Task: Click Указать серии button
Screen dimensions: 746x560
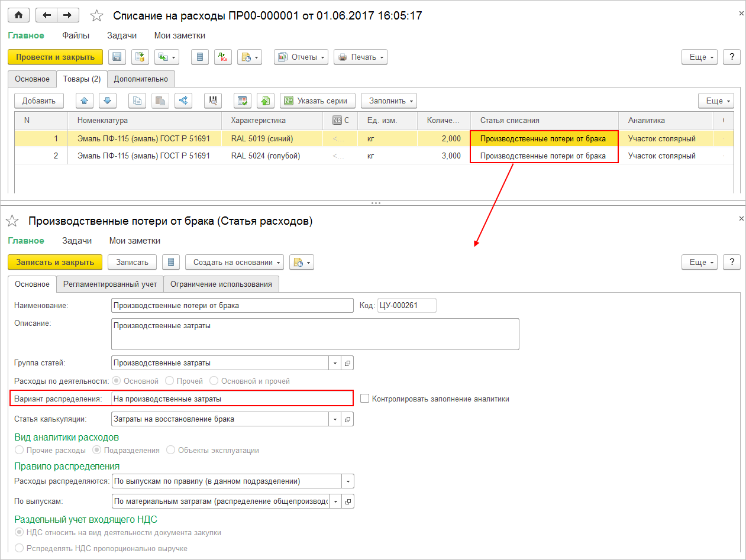Action: pyautogui.click(x=318, y=101)
